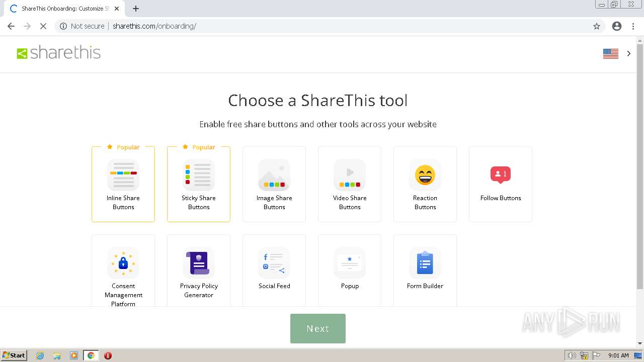Viewport: 644px width, 362px height.
Task: Click the Next button
Action: 318,328
